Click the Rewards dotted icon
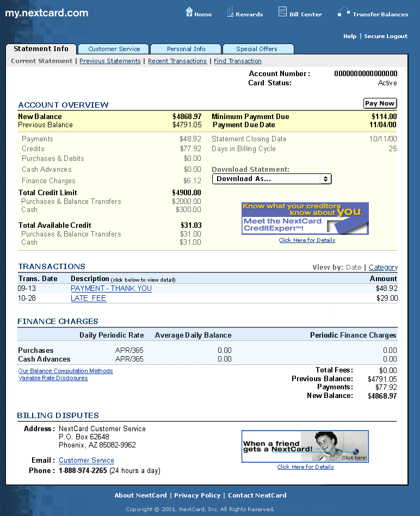Screen dimensions: 420x516 (x=231, y=11)
